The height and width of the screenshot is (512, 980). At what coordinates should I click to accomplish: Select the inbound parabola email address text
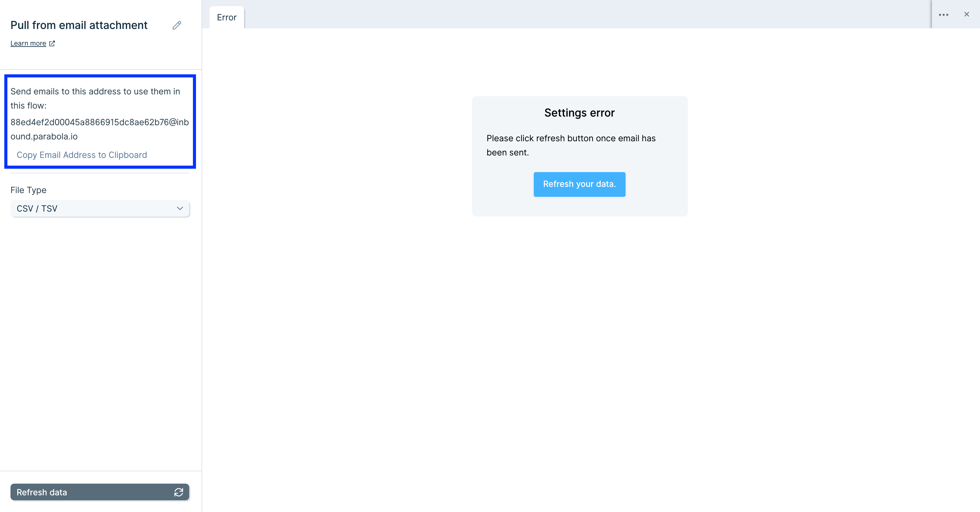point(100,130)
